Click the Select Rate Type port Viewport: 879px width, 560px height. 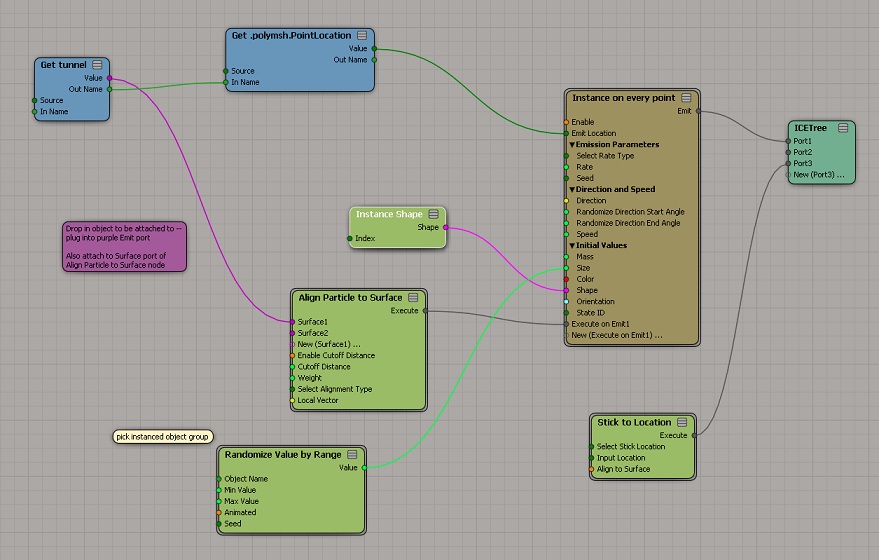click(566, 156)
